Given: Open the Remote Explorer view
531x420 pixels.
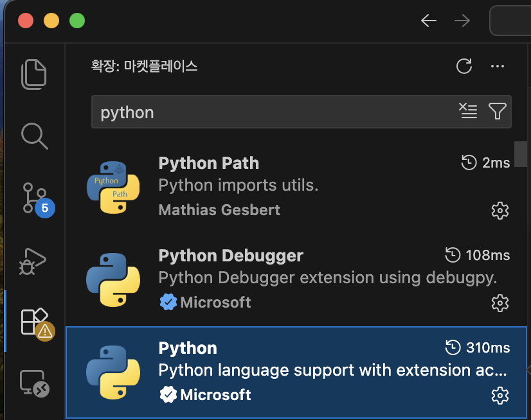Looking at the screenshot, I should tap(35, 383).
